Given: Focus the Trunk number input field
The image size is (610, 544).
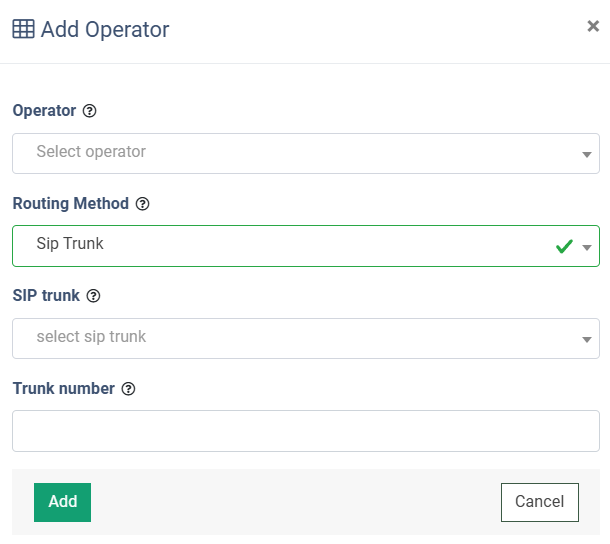Looking at the screenshot, I should pyautogui.click(x=305, y=431).
